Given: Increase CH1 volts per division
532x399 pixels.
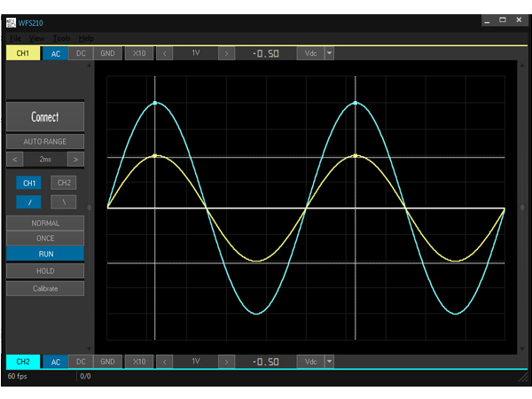Looking at the screenshot, I should (226, 53).
